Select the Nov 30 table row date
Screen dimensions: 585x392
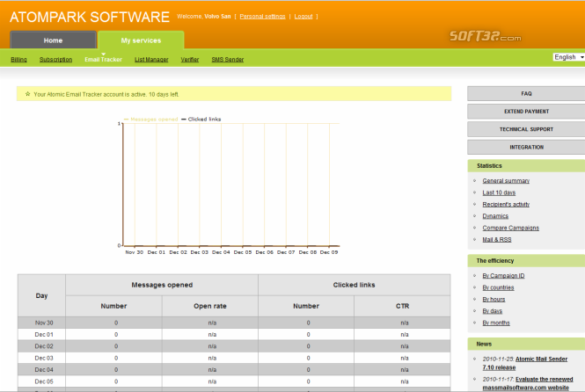click(44, 323)
